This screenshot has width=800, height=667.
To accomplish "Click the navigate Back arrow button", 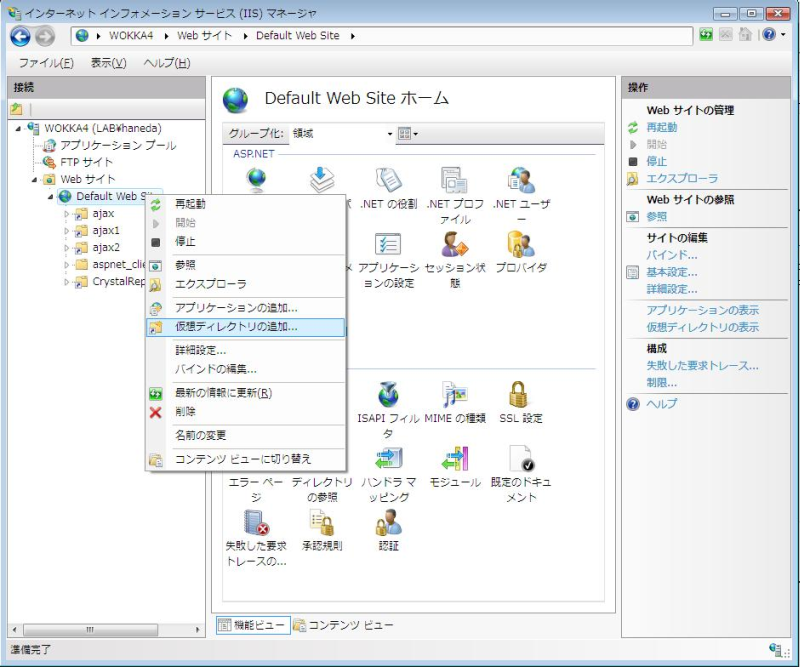I will pos(20,36).
